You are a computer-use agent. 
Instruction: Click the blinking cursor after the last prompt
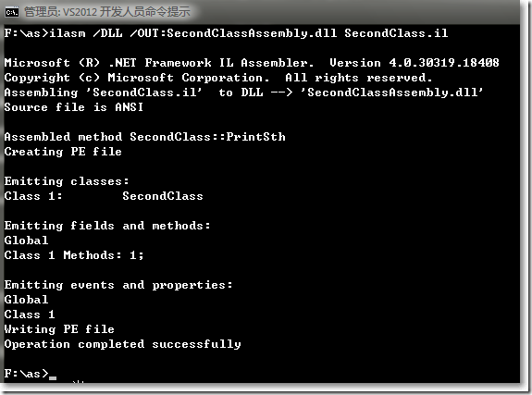tap(53, 377)
